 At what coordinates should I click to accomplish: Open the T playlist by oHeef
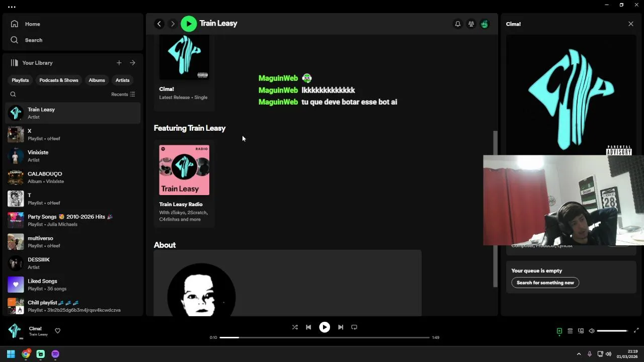pyautogui.click(x=73, y=199)
